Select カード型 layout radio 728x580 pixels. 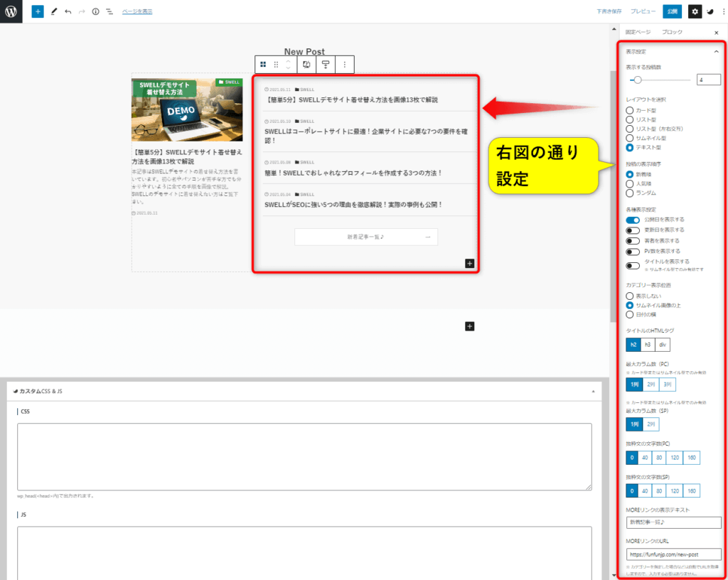(x=630, y=110)
